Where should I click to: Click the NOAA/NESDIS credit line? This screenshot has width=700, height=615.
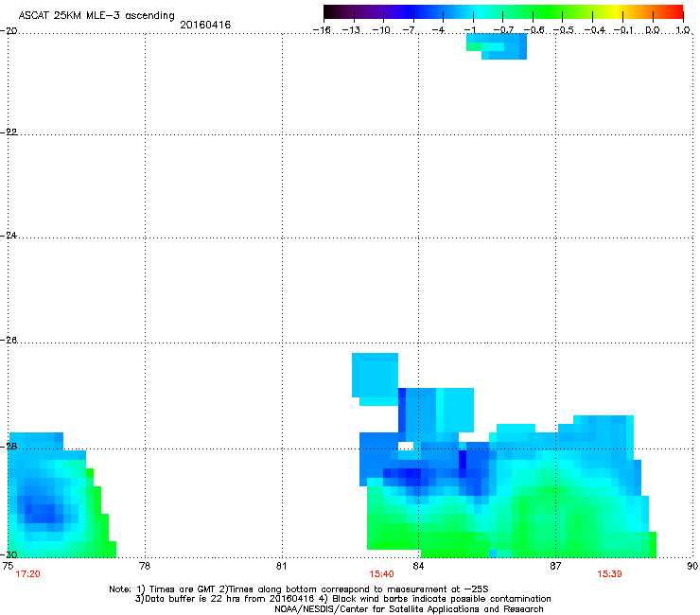(409, 609)
